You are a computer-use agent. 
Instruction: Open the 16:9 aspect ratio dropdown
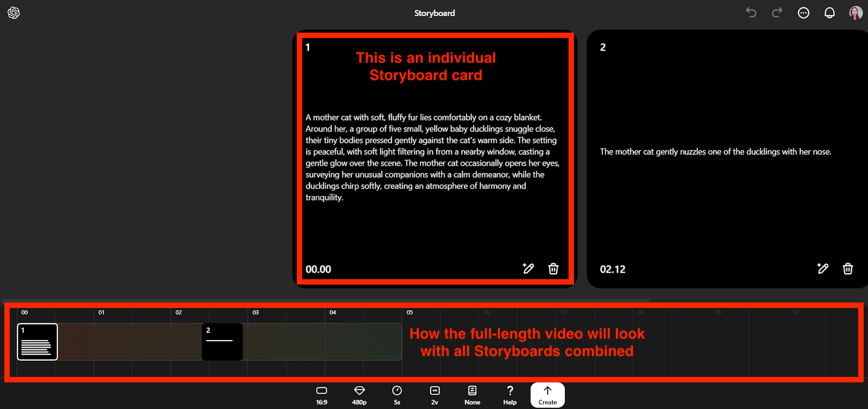click(322, 395)
